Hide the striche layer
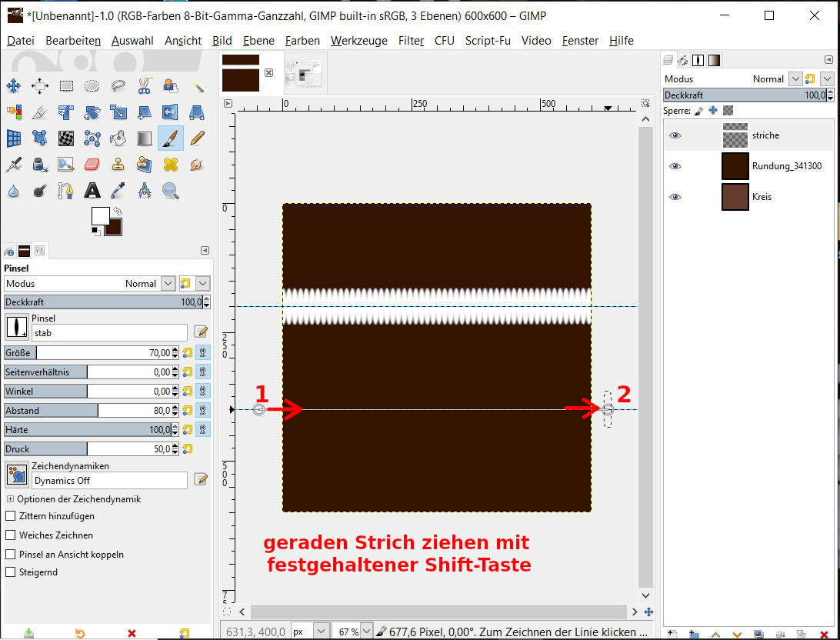The width and height of the screenshot is (840, 640). click(675, 135)
